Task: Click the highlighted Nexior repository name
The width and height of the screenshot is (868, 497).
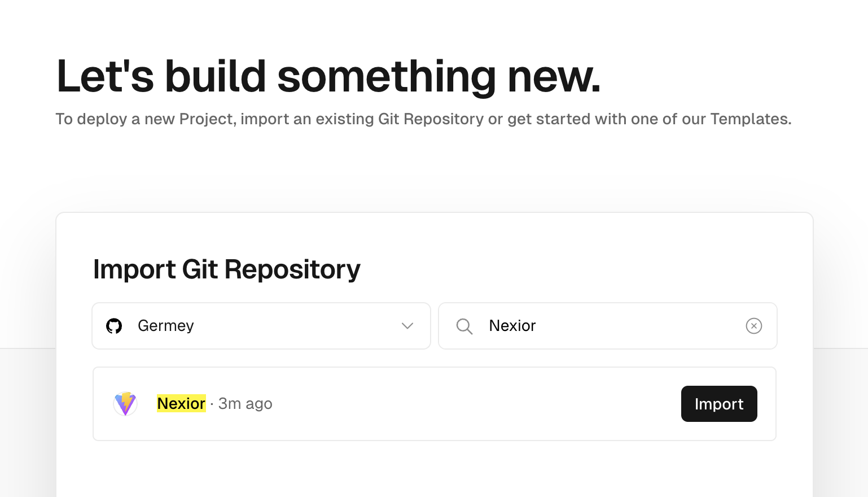Action: [181, 403]
